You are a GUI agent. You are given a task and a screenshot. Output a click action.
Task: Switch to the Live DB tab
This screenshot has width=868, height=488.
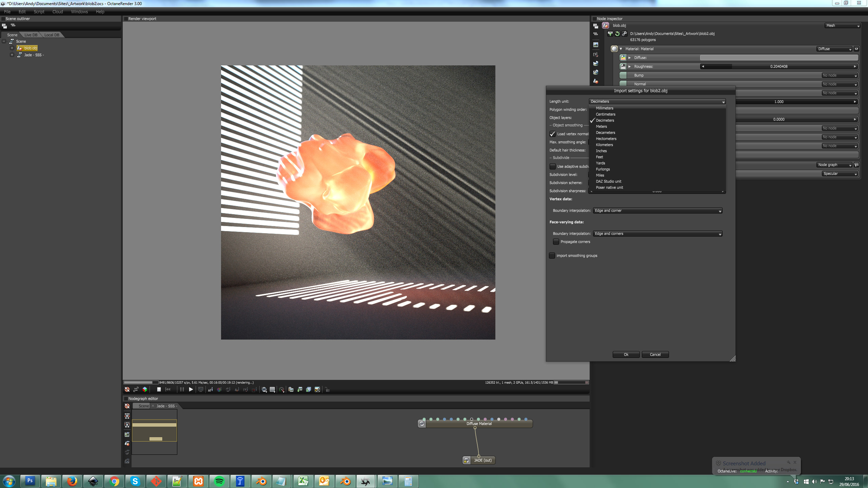pos(31,35)
